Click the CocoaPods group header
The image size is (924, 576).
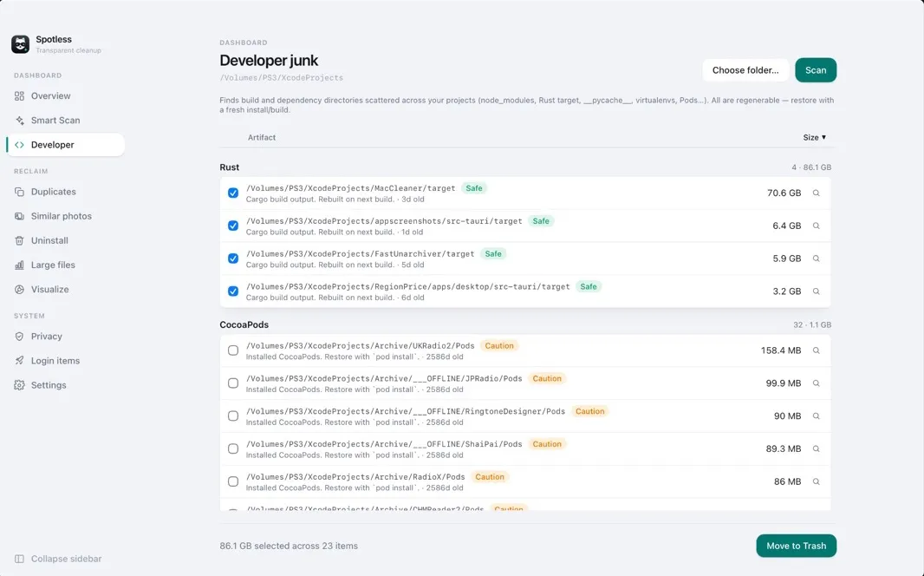(x=244, y=324)
